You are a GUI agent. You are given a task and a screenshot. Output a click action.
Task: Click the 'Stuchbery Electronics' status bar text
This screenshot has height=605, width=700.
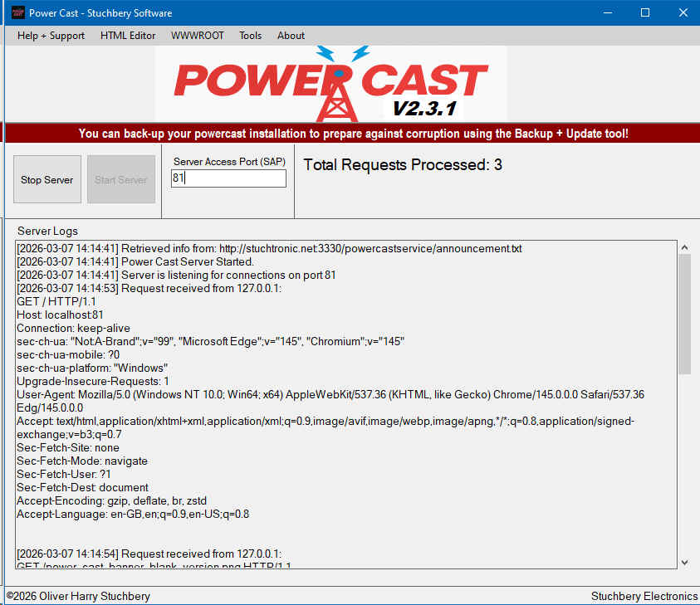(x=644, y=596)
